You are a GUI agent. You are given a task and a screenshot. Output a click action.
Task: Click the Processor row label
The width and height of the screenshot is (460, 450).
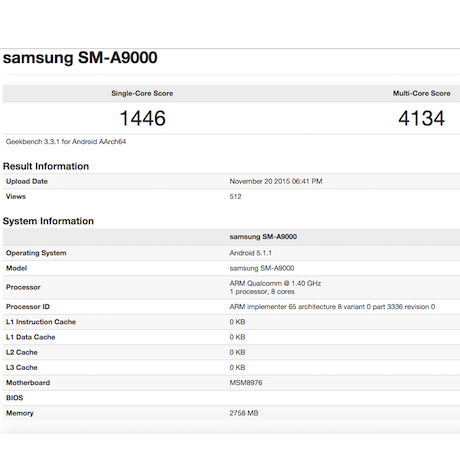tap(23, 287)
